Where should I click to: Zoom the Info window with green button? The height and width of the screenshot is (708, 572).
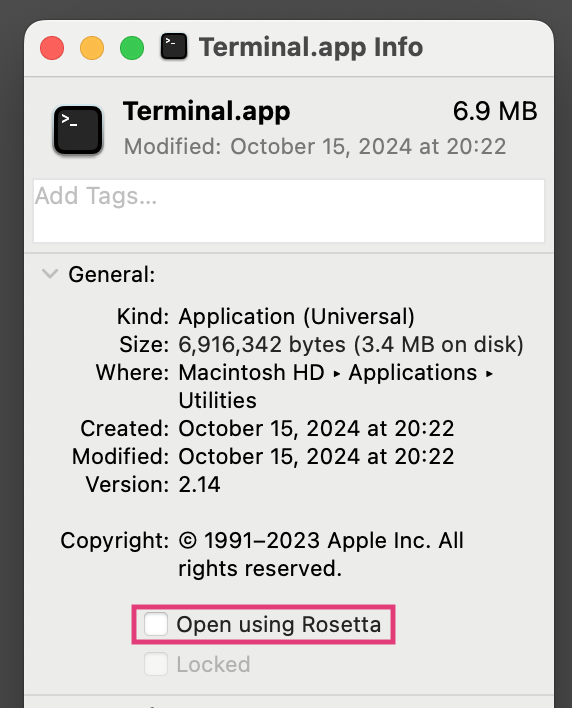(132, 48)
